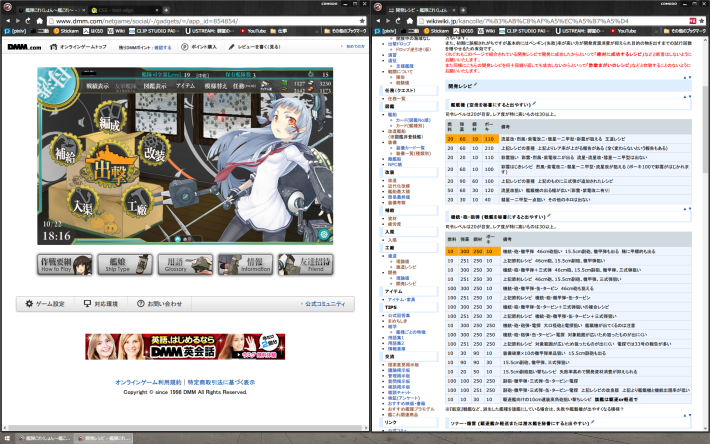Open the 入渠 docking gear icon
This screenshot has height=444, width=710.
pos(83,203)
